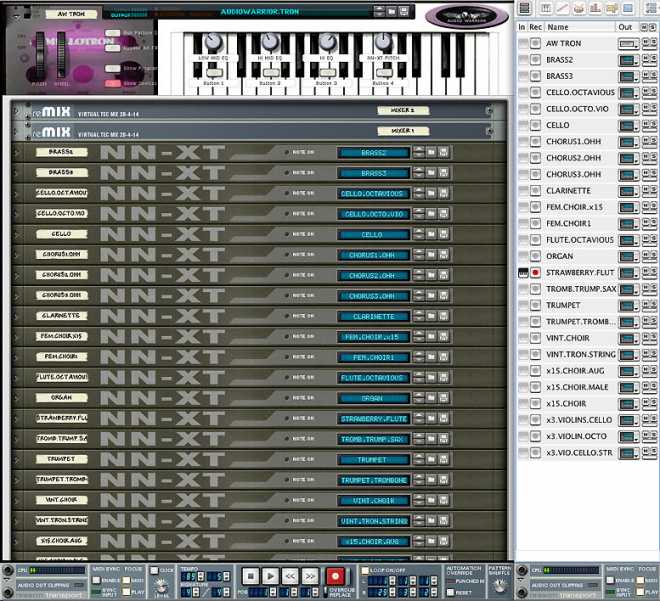Viewport: 660px width, 601px height.
Task: Toggle MIDI Sync Enable checkbox
Action: click(96, 580)
